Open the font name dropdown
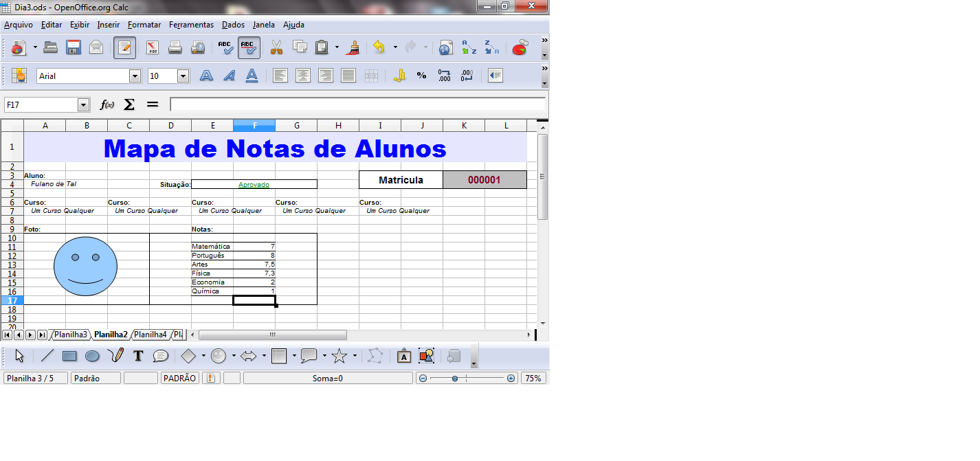The image size is (980, 461). tap(135, 76)
